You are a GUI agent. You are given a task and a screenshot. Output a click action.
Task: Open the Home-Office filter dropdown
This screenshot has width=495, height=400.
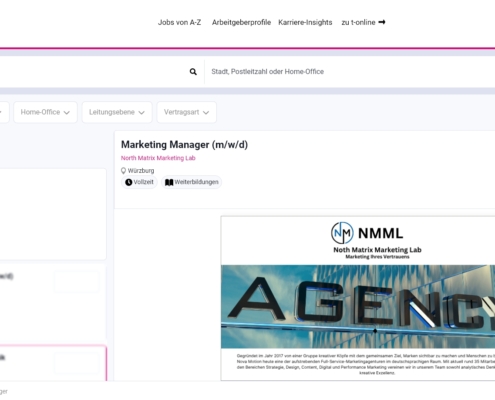[45, 112]
